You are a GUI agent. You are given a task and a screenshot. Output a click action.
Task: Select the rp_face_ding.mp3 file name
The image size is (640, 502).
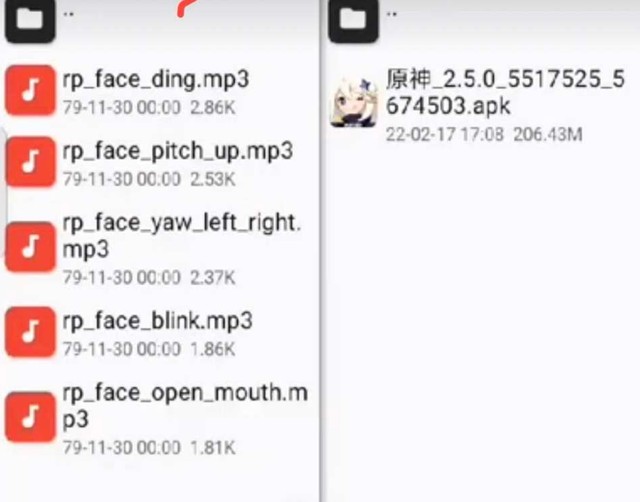click(x=156, y=80)
